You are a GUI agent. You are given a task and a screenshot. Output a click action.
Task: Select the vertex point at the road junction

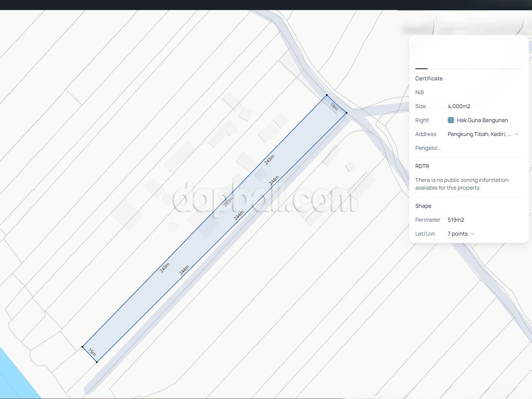coord(347,113)
